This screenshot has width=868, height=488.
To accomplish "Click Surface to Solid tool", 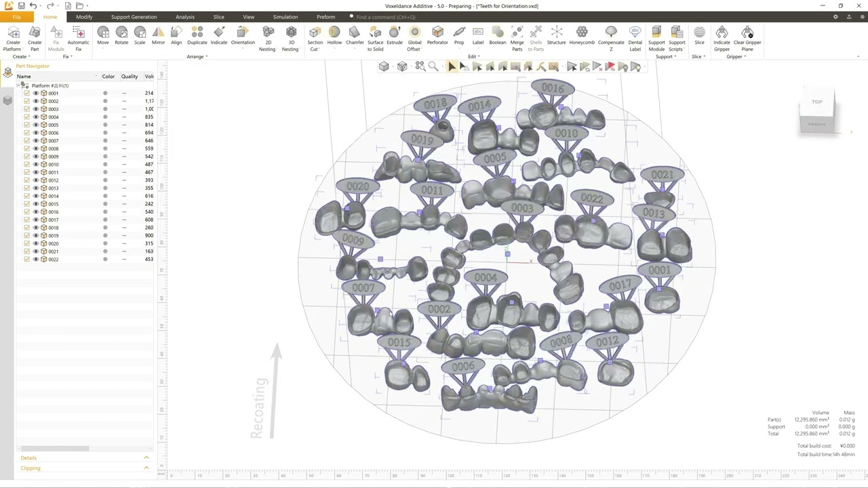I will pyautogui.click(x=375, y=39).
